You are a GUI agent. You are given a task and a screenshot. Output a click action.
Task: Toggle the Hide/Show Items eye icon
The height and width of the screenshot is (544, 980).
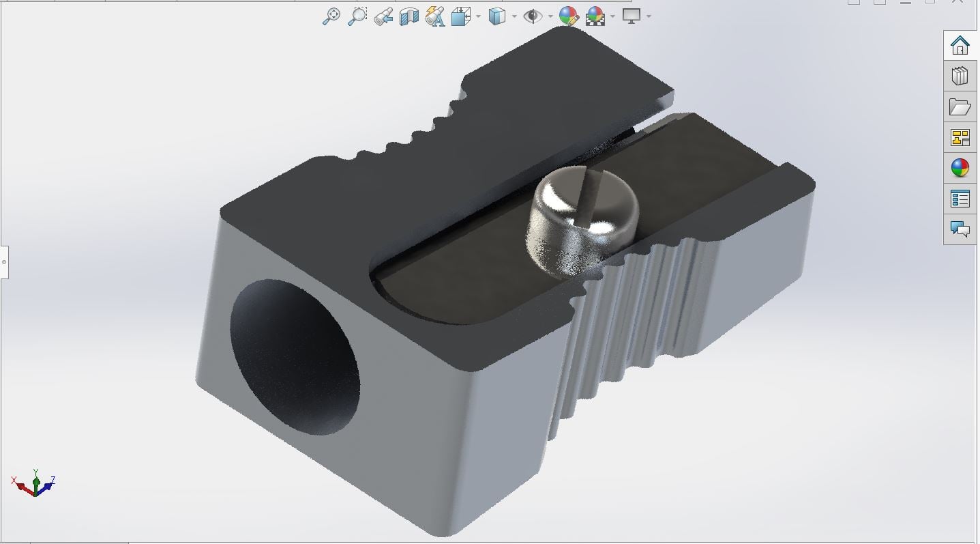(x=533, y=16)
